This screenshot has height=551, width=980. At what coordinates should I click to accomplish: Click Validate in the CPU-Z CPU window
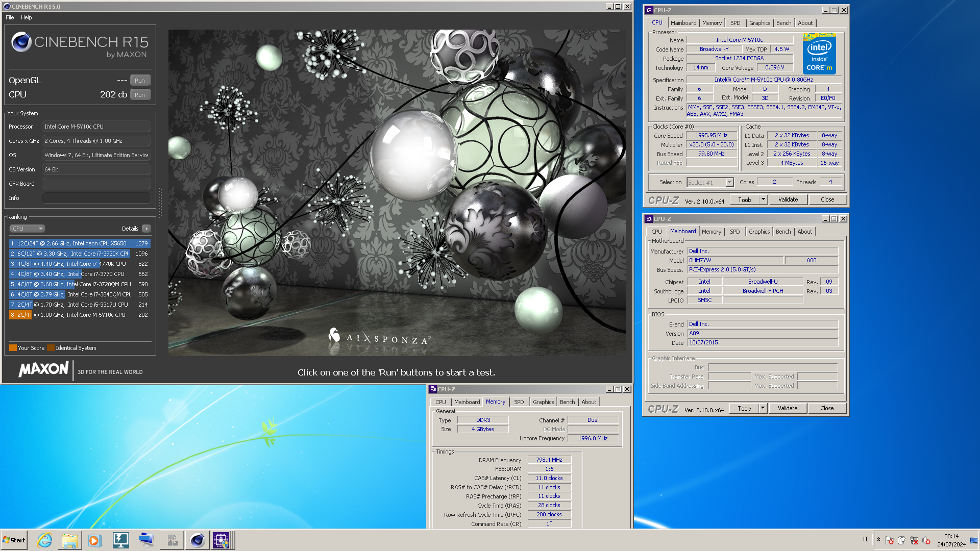tap(788, 199)
